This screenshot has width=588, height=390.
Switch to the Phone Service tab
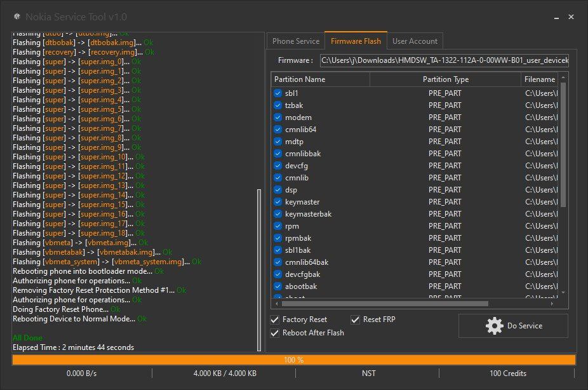click(295, 41)
